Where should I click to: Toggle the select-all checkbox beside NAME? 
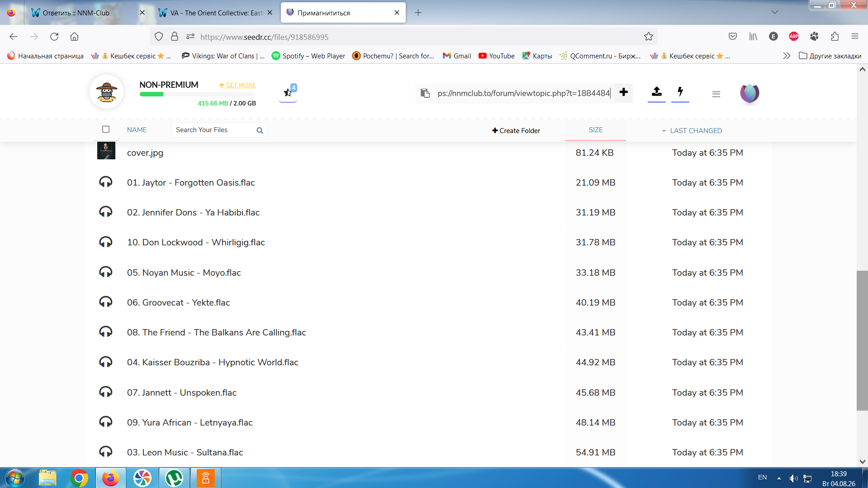(x=106, y=129)
